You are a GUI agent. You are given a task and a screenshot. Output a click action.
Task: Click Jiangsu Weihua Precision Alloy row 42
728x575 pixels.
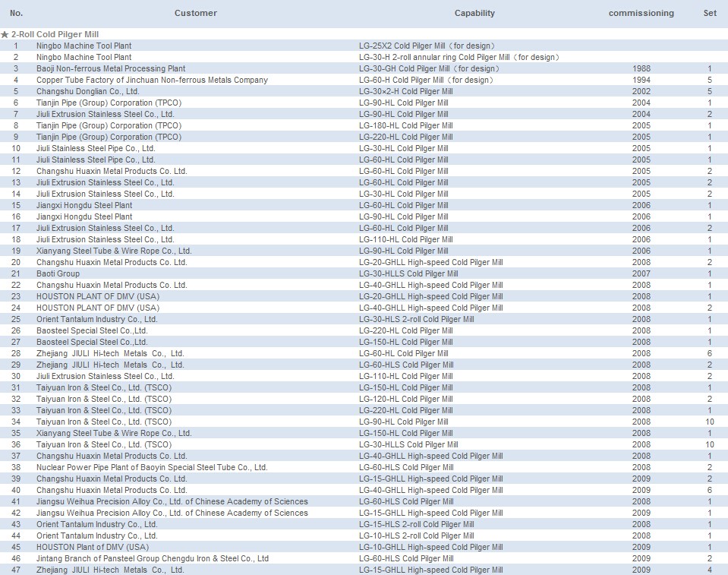point(172,513)
